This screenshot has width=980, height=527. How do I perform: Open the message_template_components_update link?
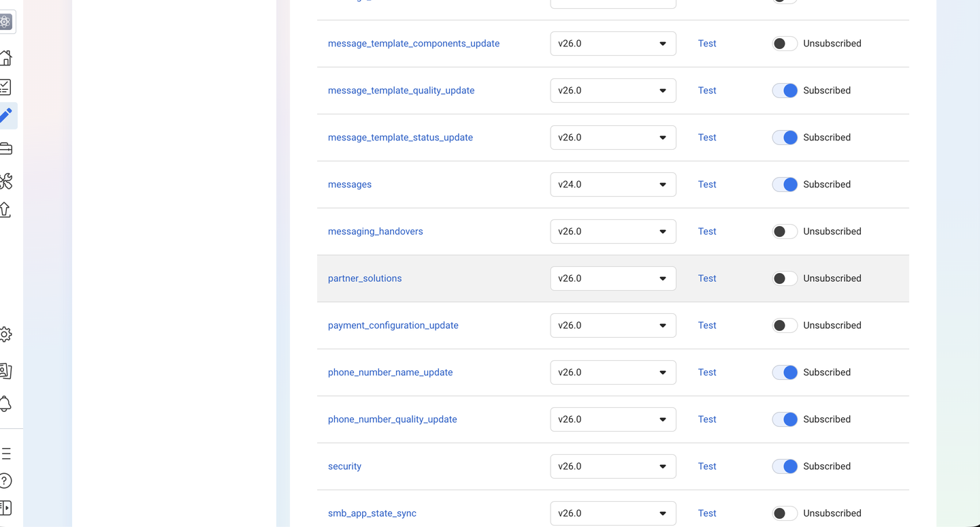(x=414, y=44)
